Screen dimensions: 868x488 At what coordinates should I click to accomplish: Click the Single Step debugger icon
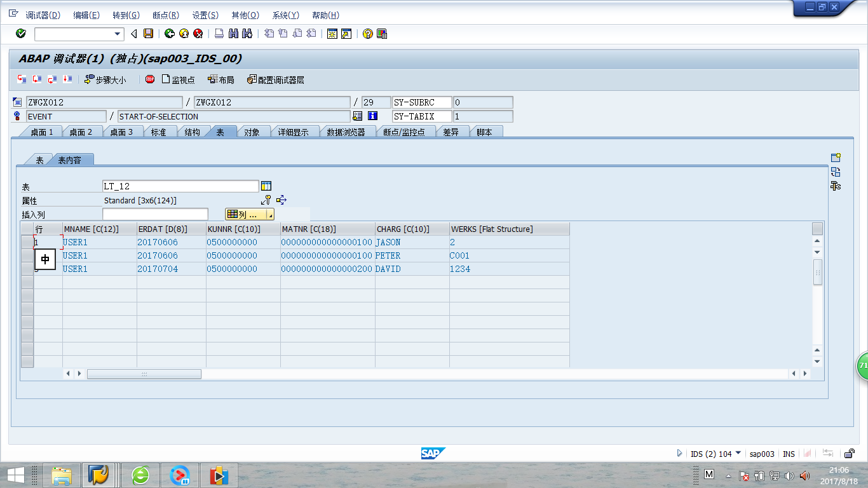click(22, 79)
